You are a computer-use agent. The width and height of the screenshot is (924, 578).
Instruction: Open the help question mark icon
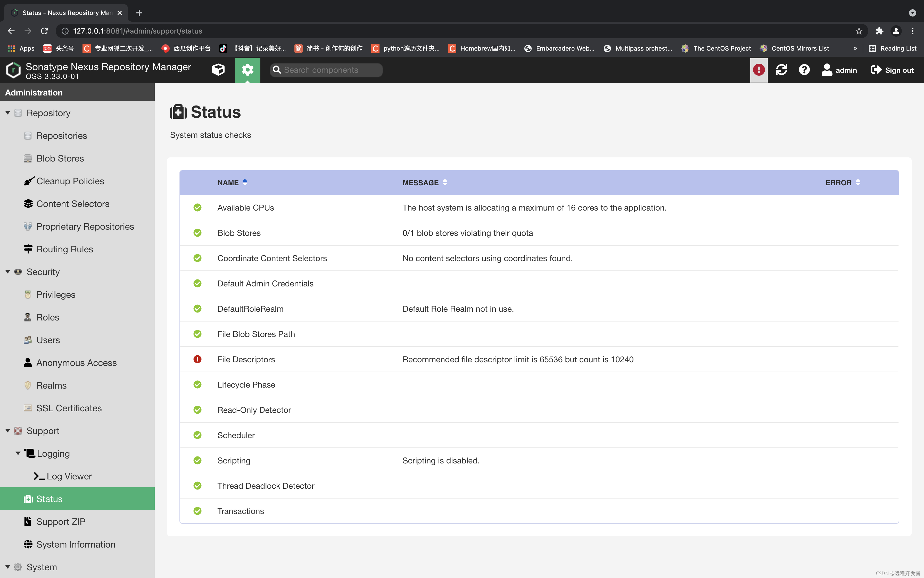[804, 70]
